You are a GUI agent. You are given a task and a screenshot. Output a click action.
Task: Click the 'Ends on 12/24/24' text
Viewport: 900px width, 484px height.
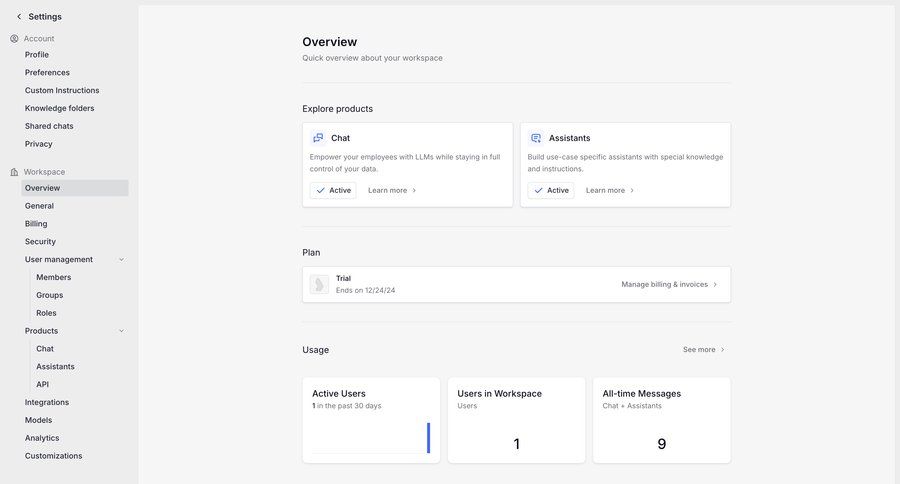click(366, 290)
